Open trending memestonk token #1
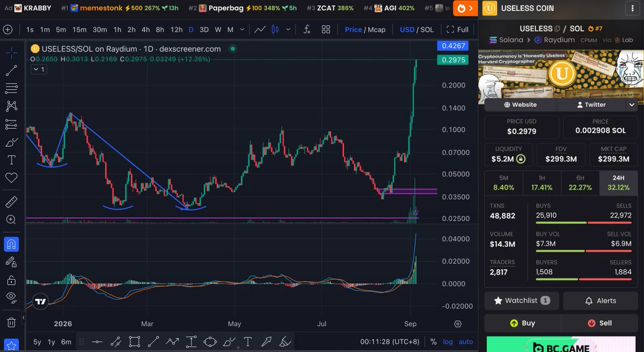 tap(119, 8)
